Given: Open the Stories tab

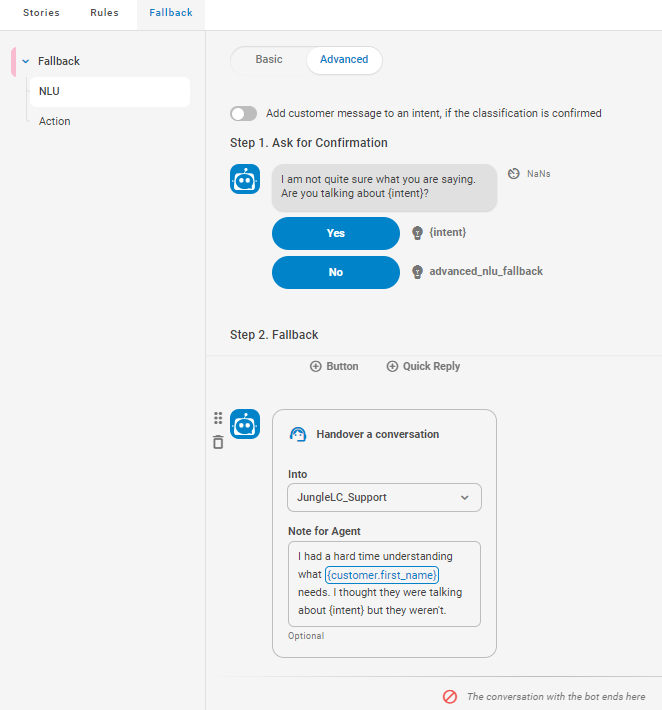Looking at the screenshot, I should point(41,13).
